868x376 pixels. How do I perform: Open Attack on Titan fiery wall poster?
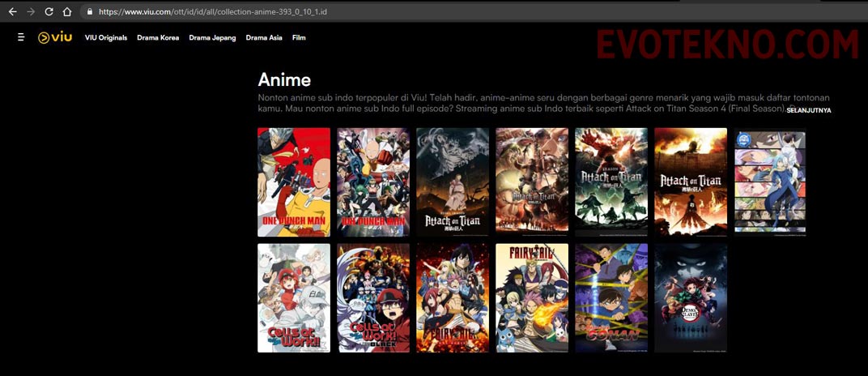point(691,182)
